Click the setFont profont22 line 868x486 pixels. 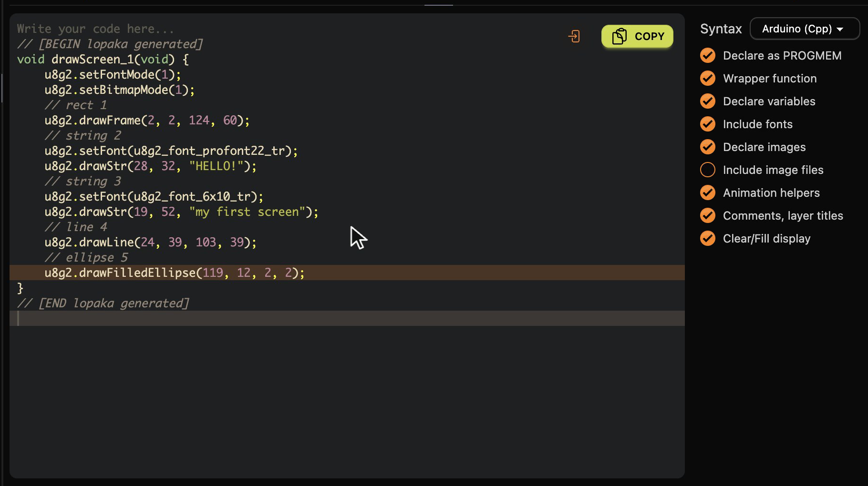(x=171, y=151)
